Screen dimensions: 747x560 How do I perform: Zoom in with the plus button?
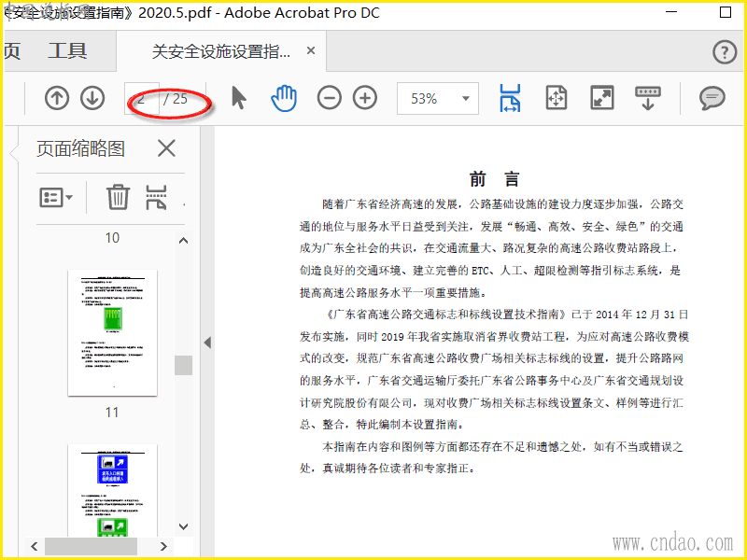(365, 98)
